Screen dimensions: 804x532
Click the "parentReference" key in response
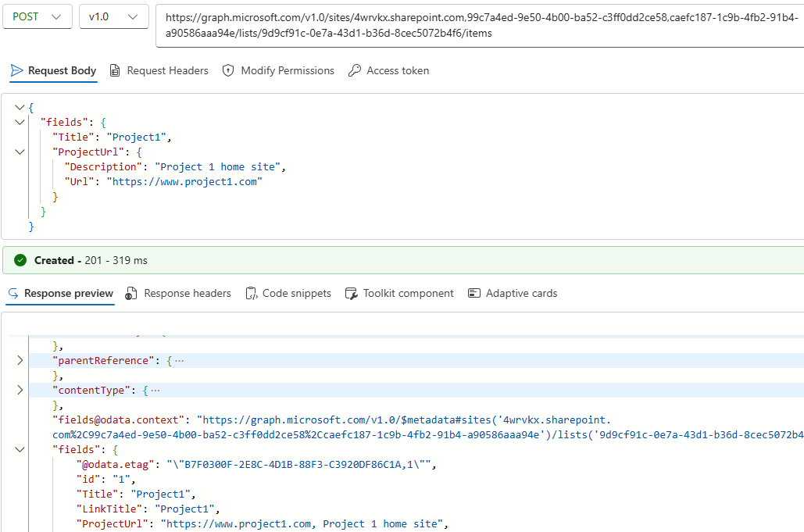coord(103,360)
